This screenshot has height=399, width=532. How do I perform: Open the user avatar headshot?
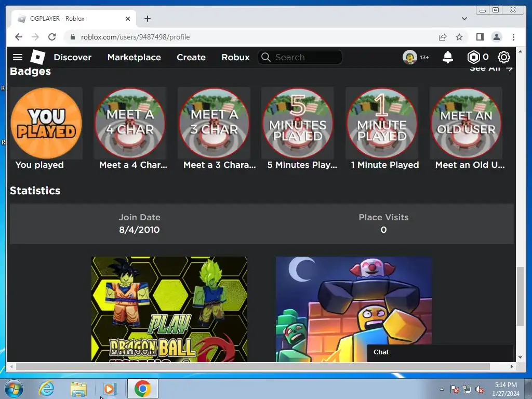coord(409,57)
